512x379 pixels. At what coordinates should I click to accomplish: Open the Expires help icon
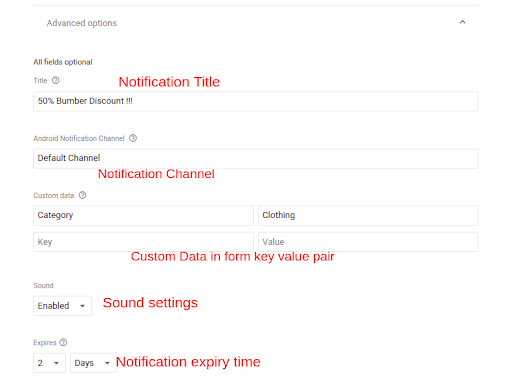click(63, 342)
